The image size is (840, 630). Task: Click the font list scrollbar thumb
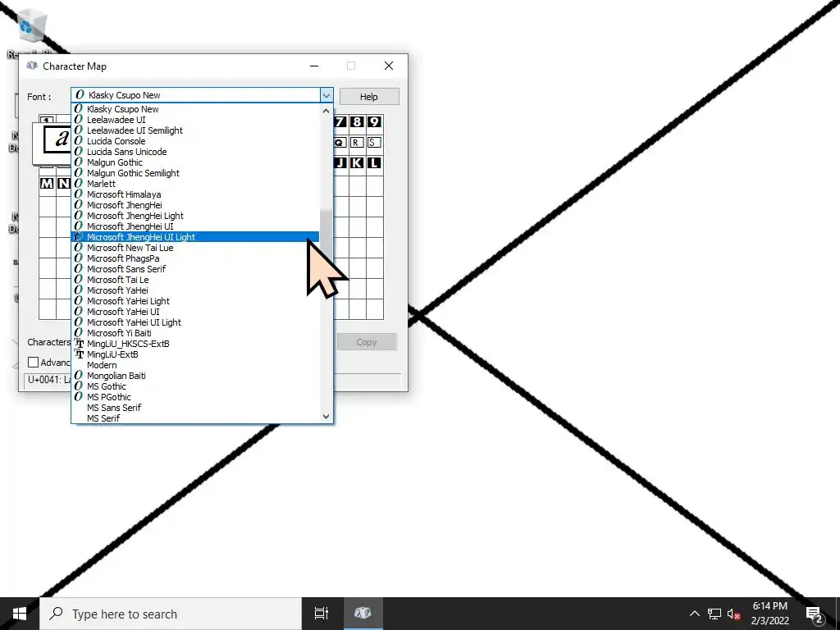tap(326, 233)
